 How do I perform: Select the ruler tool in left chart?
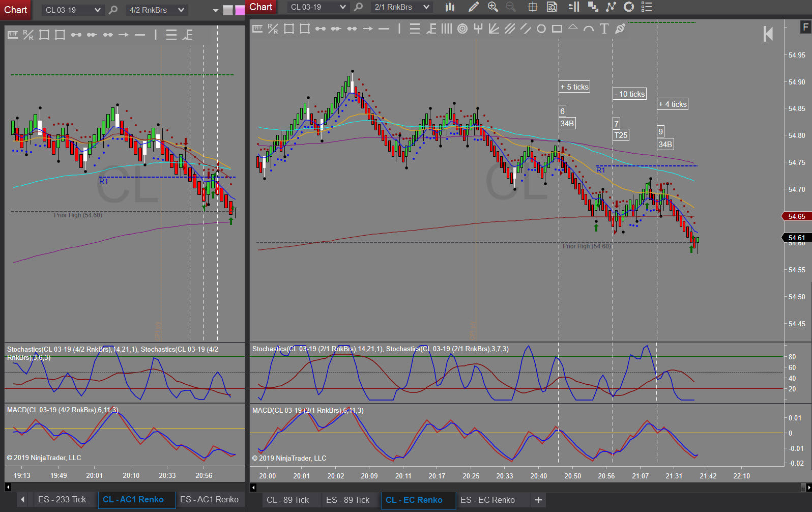point(13,35)
